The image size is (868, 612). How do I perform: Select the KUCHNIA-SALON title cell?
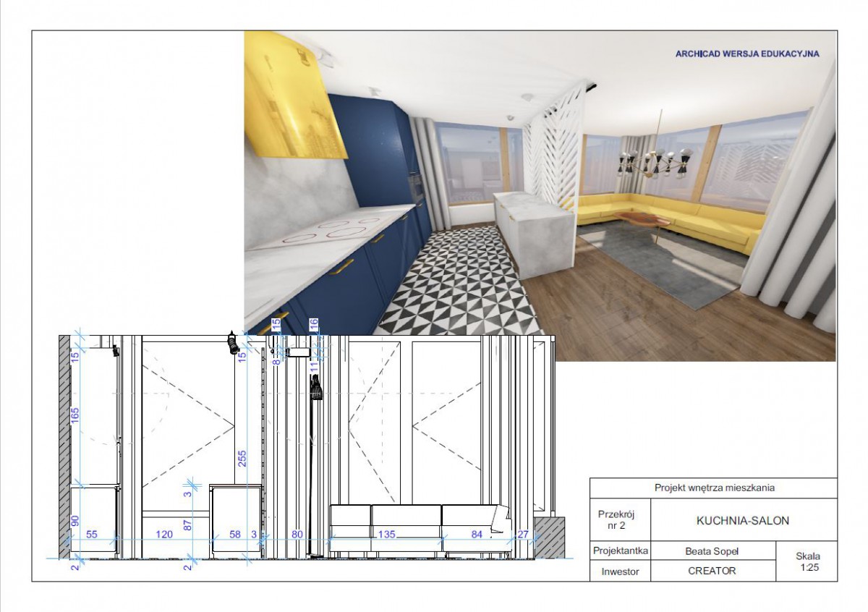coord(742,520)
